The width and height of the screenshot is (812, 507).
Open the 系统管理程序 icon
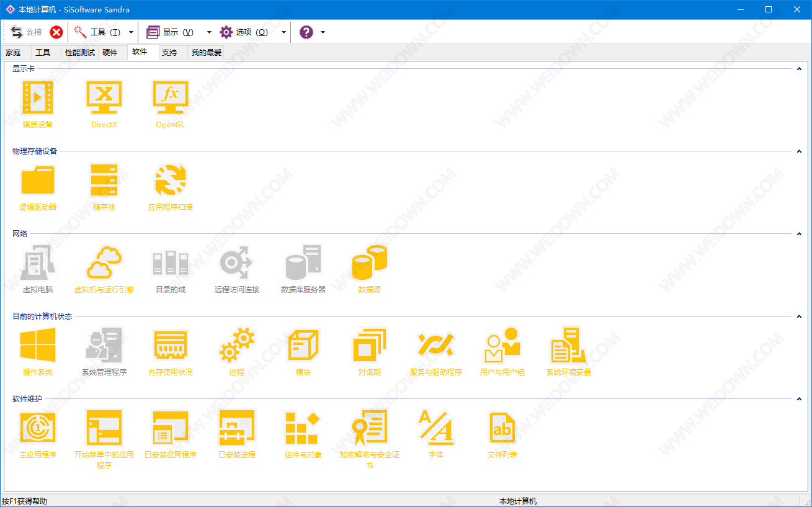point(104,345)
